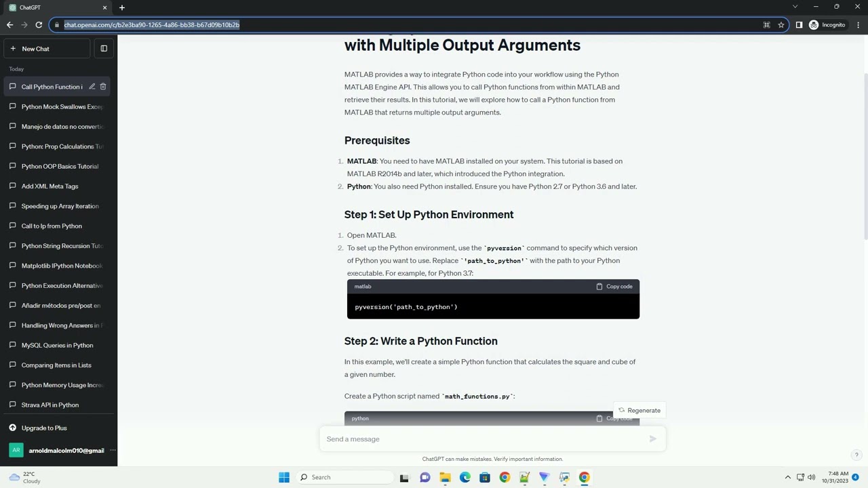Open the weather widget showing 22°C
Screen dimensions: 868x488
click(x=24, y=477)
